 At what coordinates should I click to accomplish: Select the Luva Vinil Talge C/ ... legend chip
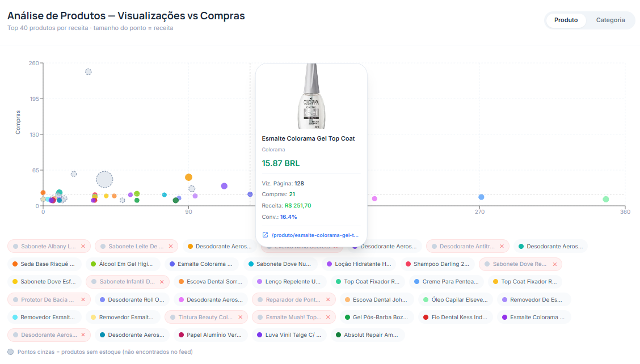coord(289,335)
